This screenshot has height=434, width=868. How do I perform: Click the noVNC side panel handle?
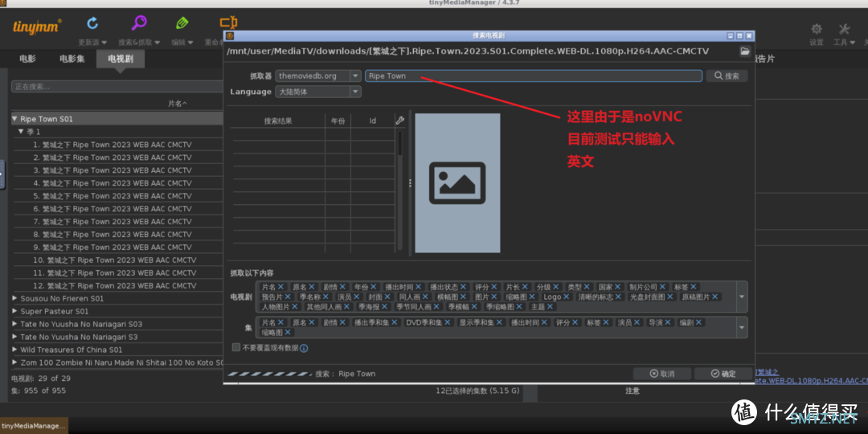click(2, 174)
